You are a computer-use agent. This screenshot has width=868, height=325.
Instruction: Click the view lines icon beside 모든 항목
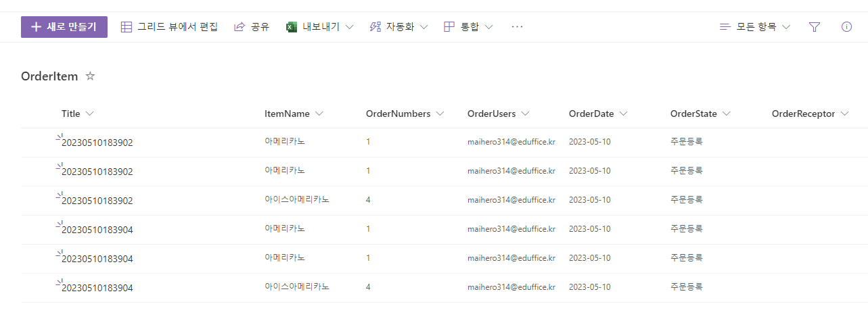coord(725,27)
